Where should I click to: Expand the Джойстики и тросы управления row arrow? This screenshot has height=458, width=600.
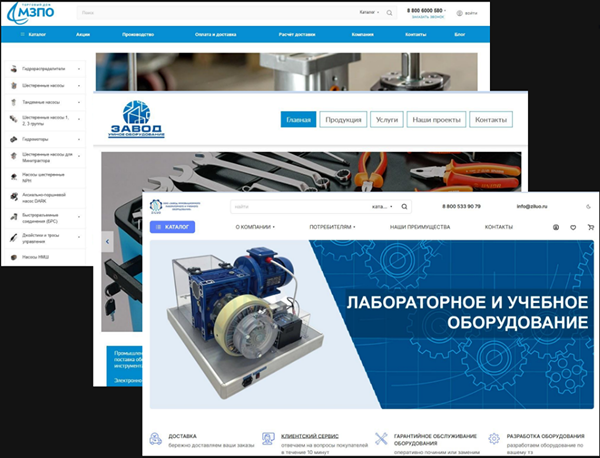(79, 237)
